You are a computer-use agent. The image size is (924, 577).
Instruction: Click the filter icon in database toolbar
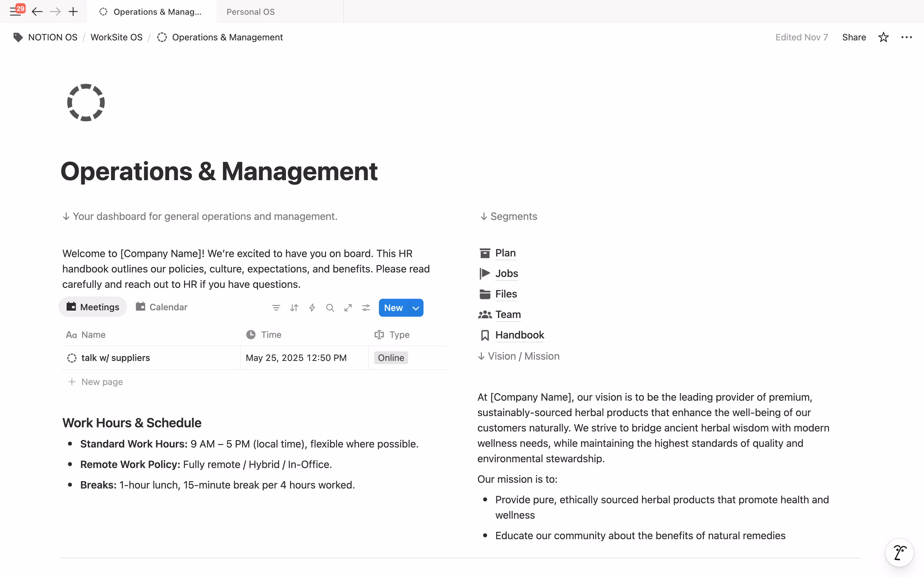(x=276, y=308)
